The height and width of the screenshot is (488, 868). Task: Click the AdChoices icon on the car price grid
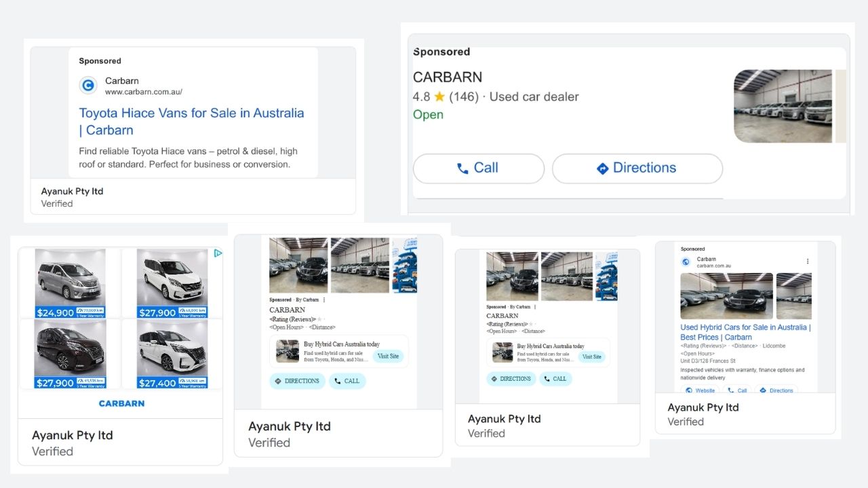click(218, 253)
